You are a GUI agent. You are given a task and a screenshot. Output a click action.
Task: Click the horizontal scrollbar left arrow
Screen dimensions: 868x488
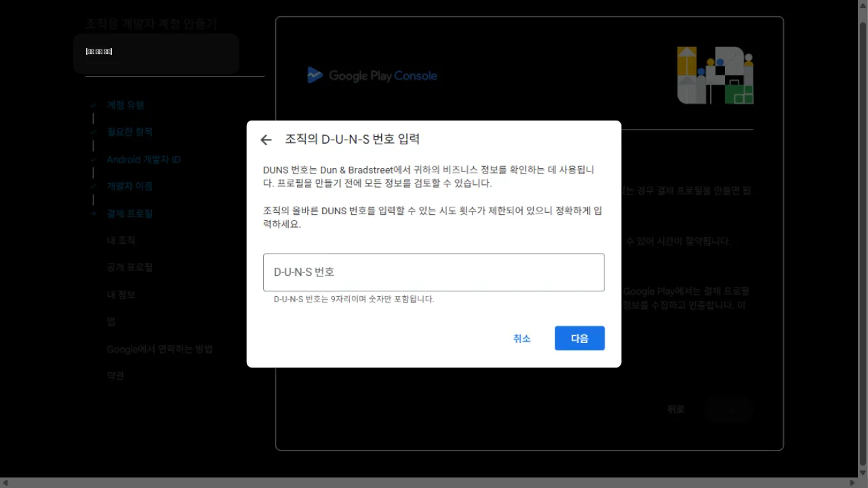[5, 483]
